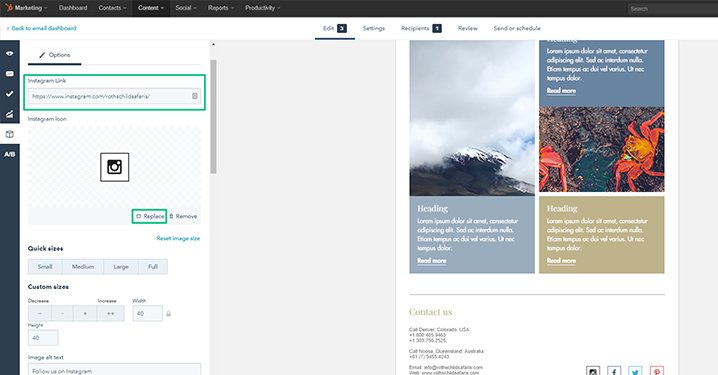Screen dimensions: 718x375
Task: Click the Replace image button
Action: pyautogui.click(x=149, y=216)
